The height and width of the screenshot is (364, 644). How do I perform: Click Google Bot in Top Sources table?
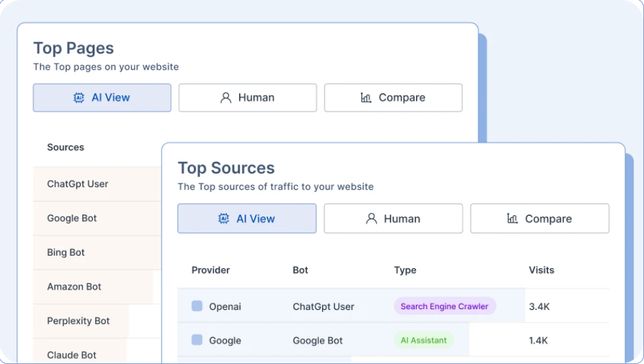[317, 341]
